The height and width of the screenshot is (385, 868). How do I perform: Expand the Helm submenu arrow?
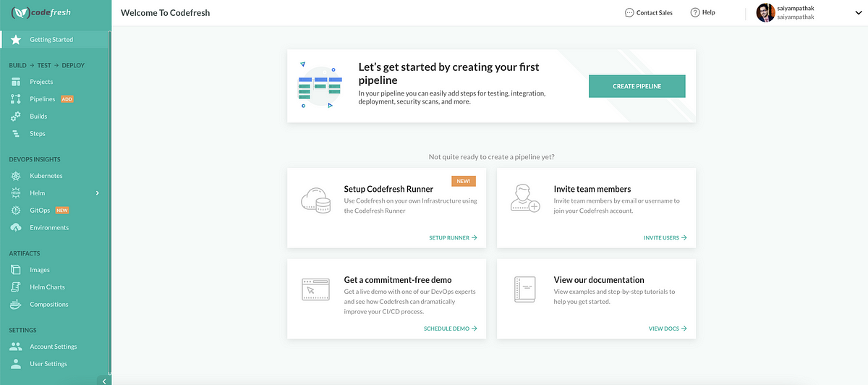click(97, 193)
